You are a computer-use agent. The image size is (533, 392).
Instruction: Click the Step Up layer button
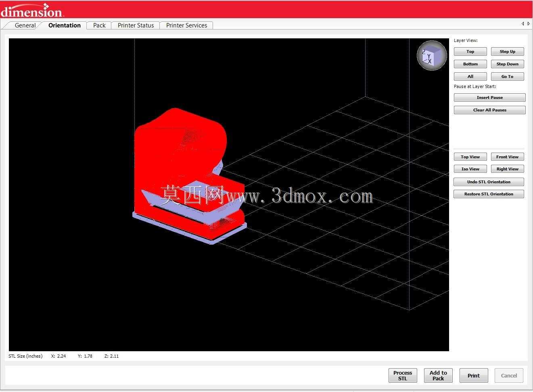tap(508, 52)
